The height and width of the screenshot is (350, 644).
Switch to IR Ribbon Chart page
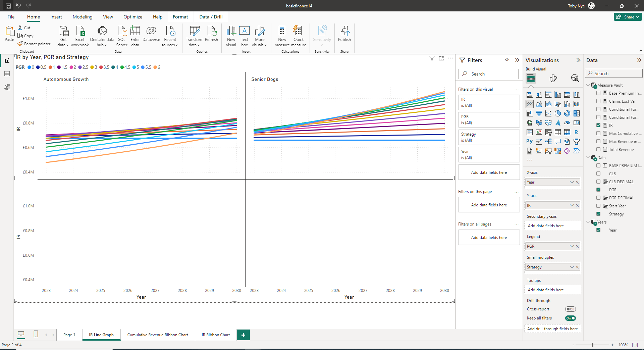point(216,335)
